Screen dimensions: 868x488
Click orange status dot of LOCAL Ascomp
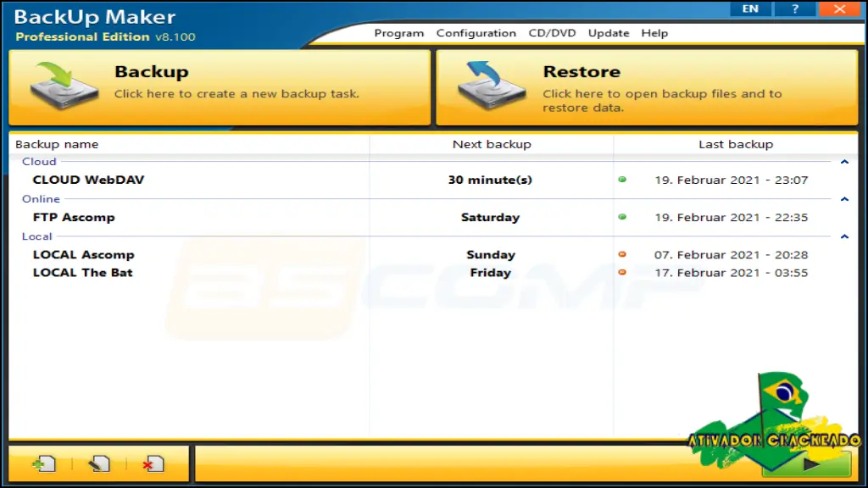622,254
